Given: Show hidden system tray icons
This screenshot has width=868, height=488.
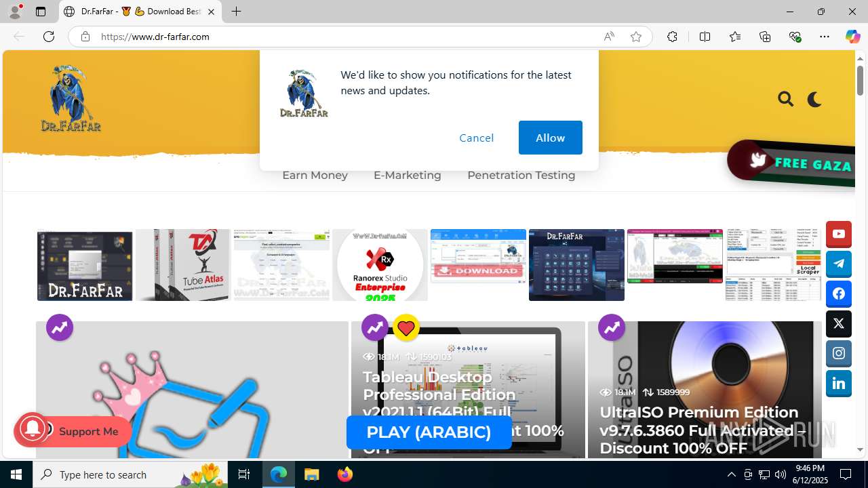Looking at the screenshot, I should [731, 474].
